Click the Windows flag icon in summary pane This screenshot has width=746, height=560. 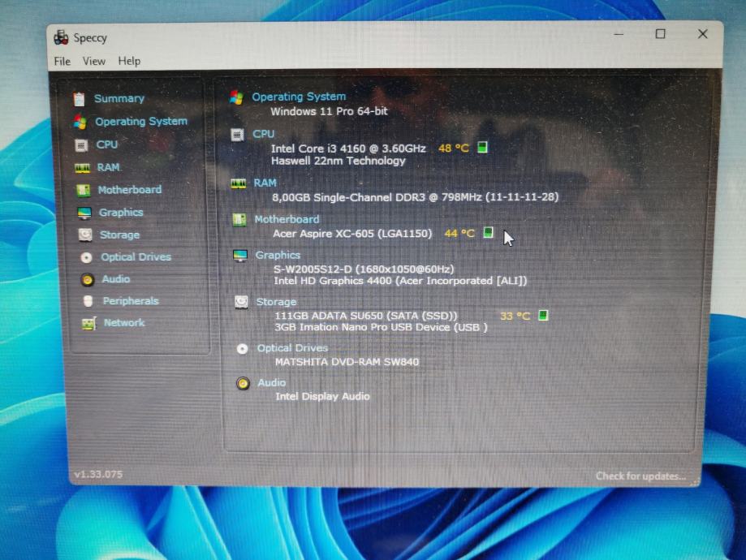click(x=236, y=97)
